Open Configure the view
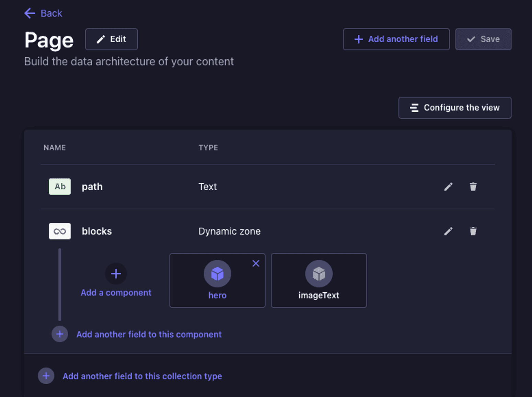 pyautogui.click(x=455, y=108)
